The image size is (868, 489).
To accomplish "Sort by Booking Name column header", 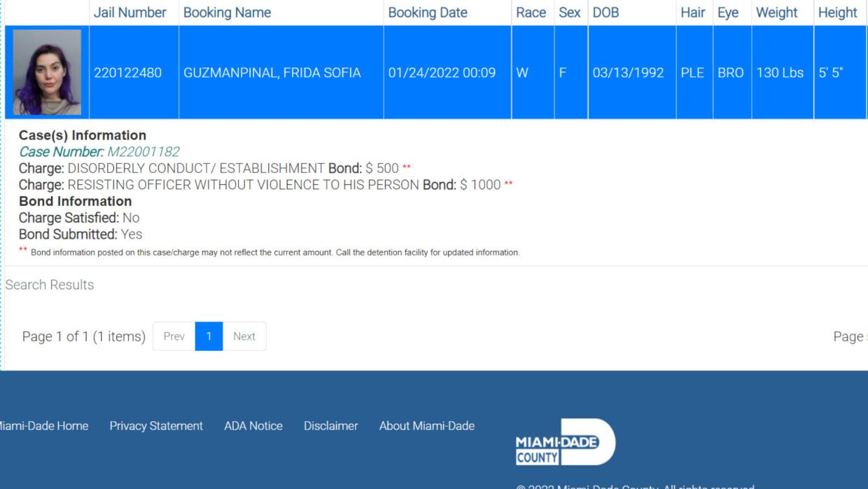I will pyautogui.click(x=227, y=13).
